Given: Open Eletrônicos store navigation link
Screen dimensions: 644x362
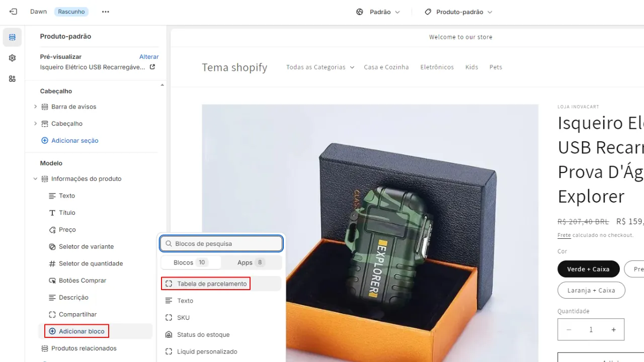Looking at the screenshot, I should [x=437, y=67].
